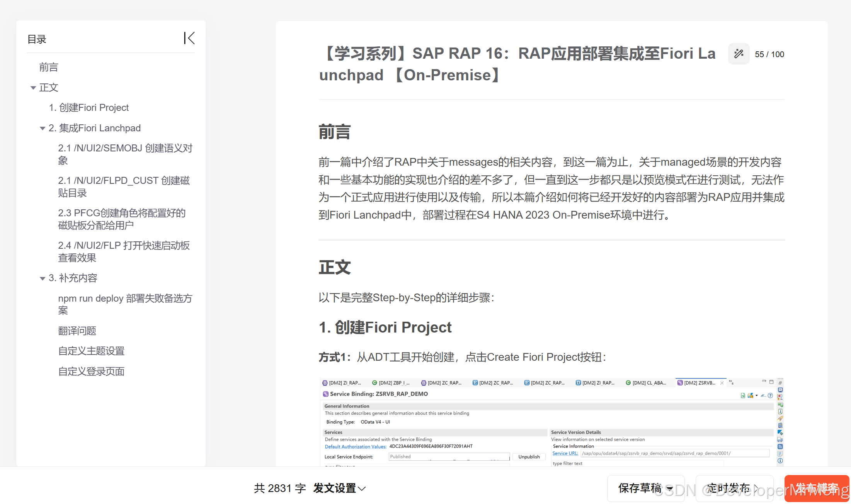
Task: Collapse the 补充内容 outline node
Action: 43,278
